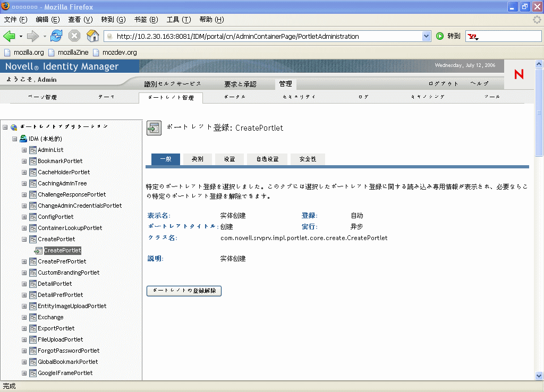Click the Novell N logo

click(x=519, y=74)
